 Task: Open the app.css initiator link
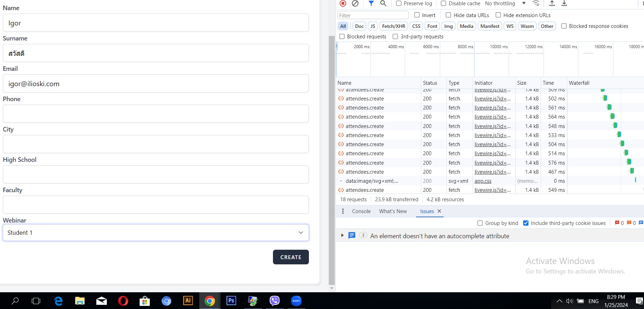(x=483, y=181)
